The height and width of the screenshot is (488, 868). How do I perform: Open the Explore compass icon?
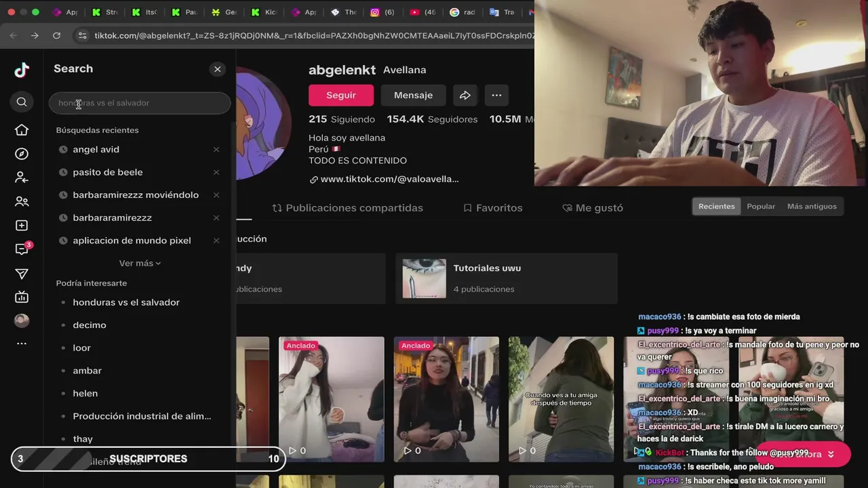coord(22,154)
